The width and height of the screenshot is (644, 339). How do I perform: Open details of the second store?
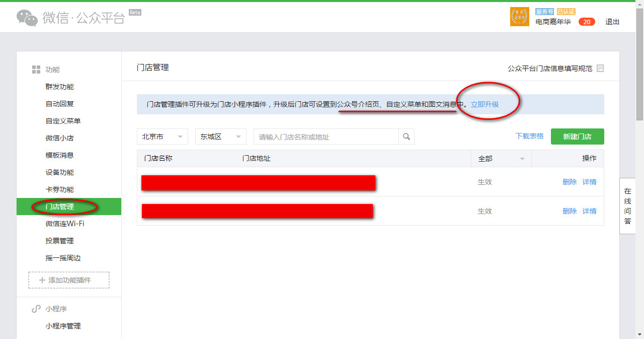click(589, 211)
